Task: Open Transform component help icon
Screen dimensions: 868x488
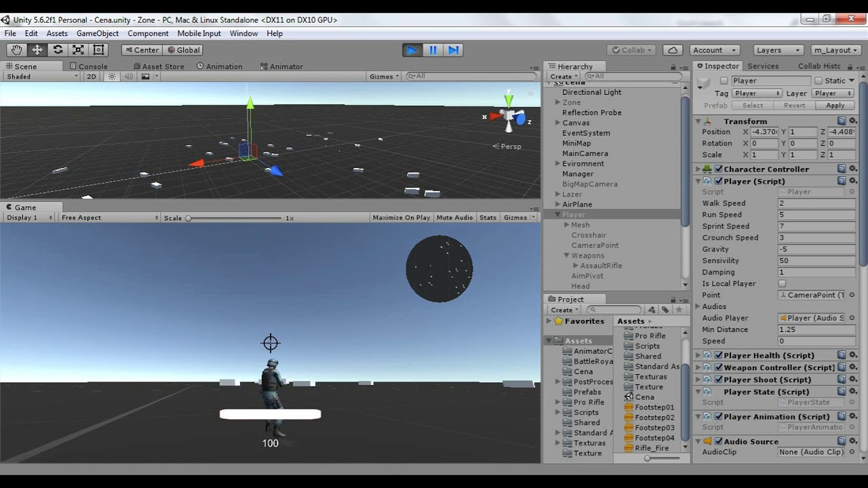Action: pos(842,121)
